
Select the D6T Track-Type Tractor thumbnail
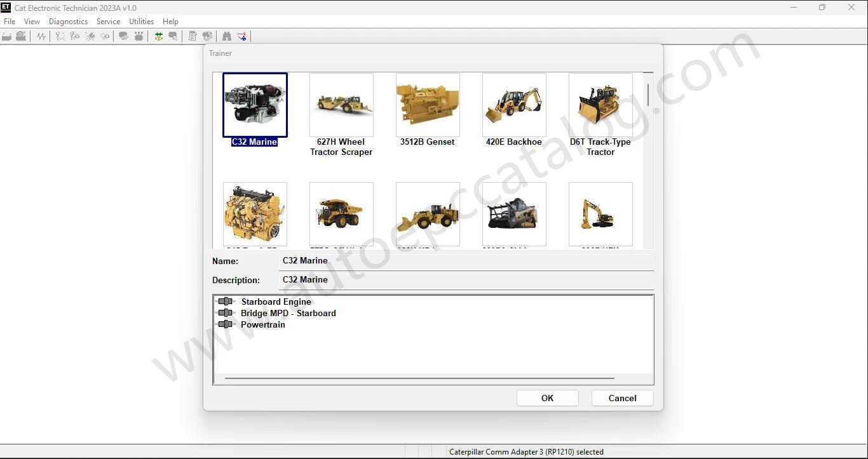click(x=600, y=105)
